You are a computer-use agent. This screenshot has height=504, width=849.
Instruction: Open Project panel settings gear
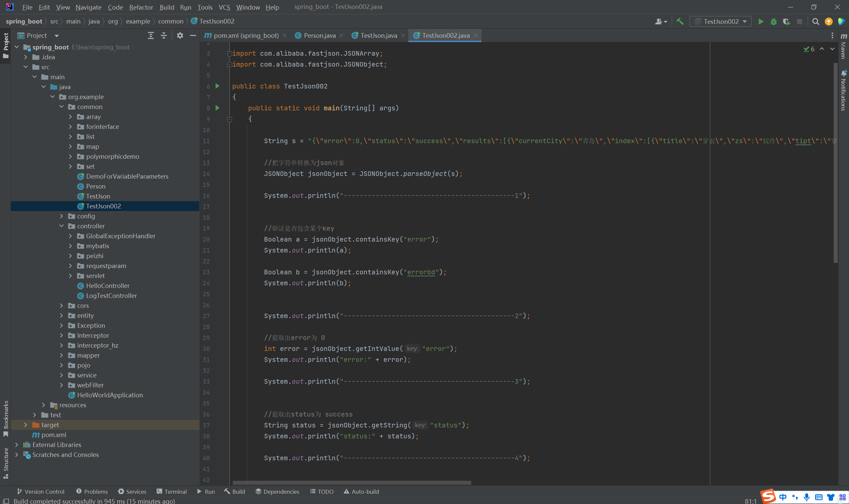pyautogui.click(x=180, y=36)
